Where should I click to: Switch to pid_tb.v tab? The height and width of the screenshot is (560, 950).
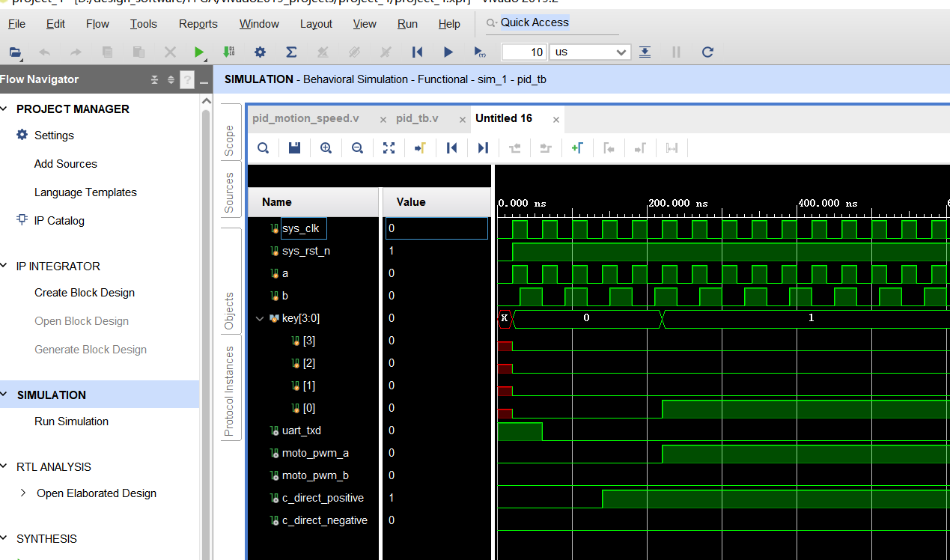click(417, 118)
